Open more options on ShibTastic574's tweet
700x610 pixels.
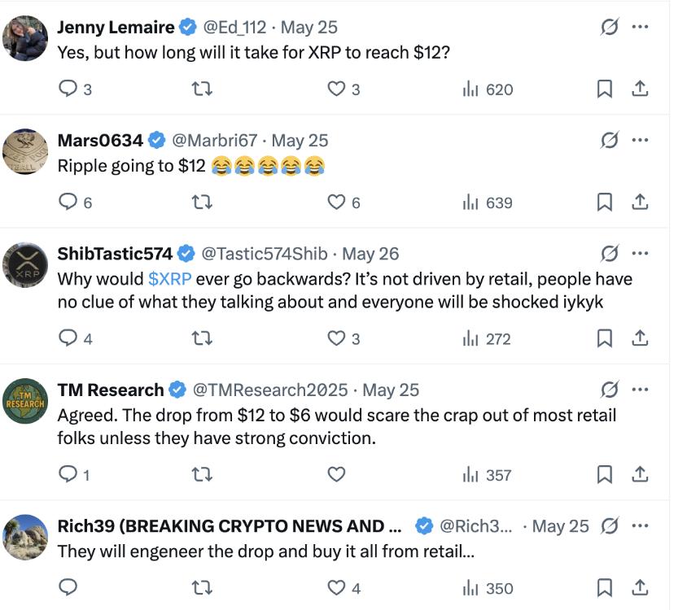[641, 254]
